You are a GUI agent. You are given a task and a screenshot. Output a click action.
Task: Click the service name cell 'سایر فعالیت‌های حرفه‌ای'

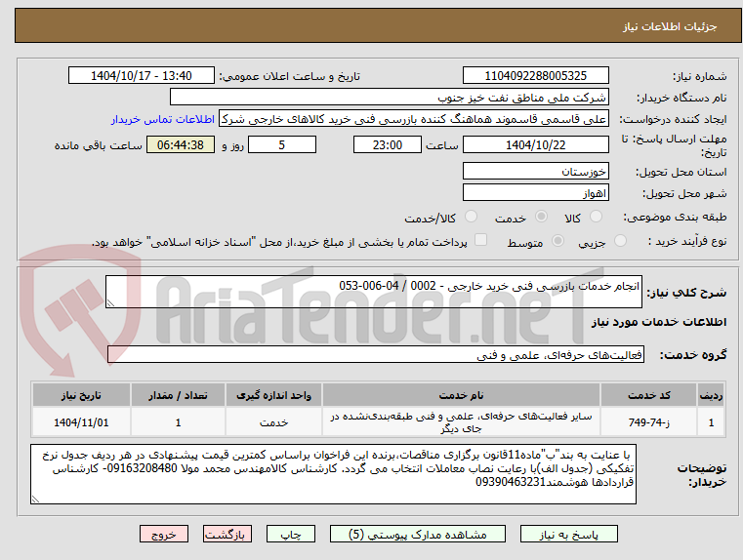click(461, 422)
